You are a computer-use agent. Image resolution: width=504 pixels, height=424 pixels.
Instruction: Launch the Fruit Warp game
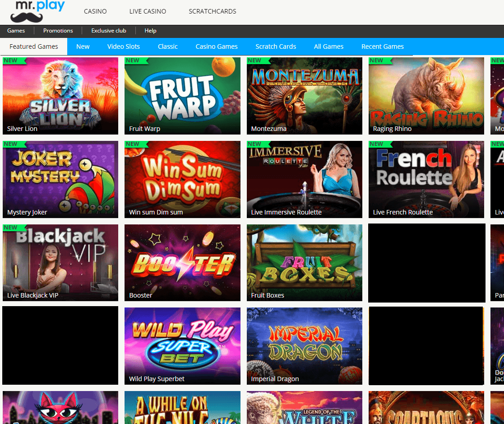click(x=182, y=96)
